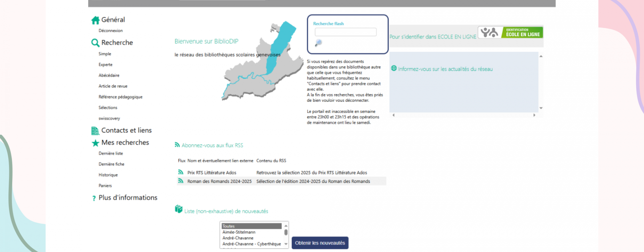Viewport: 644px width, 252px height.
Task: Open Sélections page
Action: [108, 108]
